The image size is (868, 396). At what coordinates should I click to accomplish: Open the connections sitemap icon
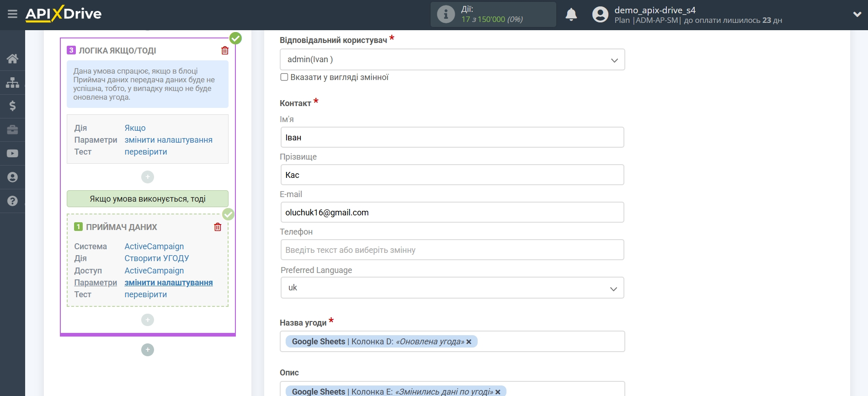tap(12, 82)
